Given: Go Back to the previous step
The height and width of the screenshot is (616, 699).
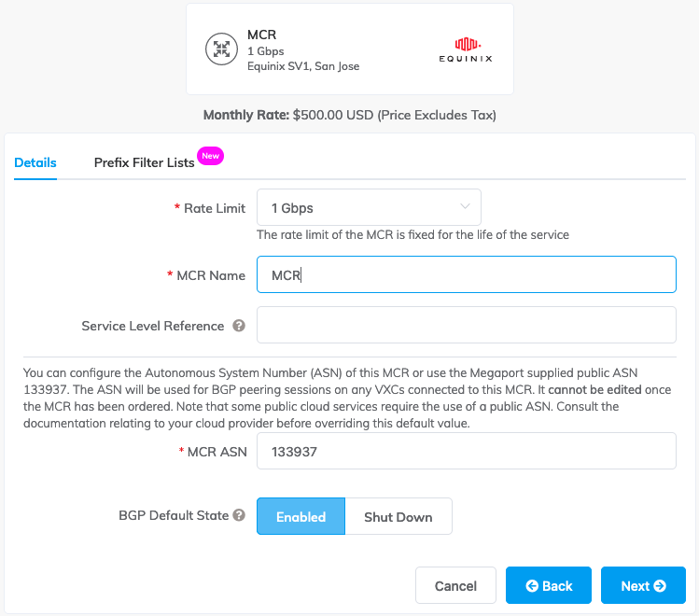Looking at the screenshot, I should tap(549, 586).
